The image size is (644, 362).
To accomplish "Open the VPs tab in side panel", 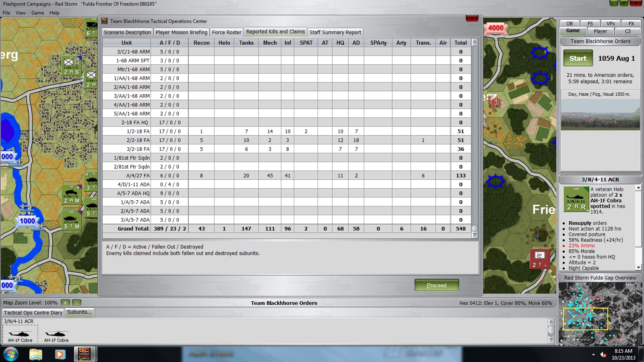I will [x=611, y=23].
